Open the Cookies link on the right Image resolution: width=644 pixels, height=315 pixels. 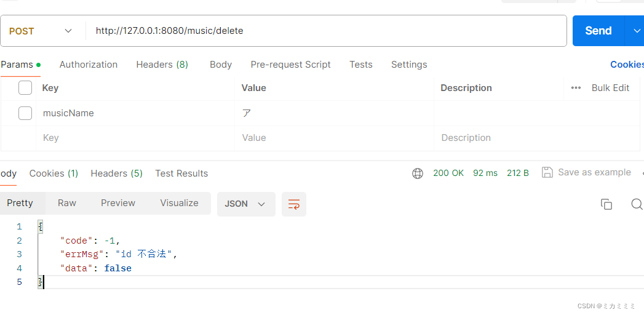tap(627, 65)
